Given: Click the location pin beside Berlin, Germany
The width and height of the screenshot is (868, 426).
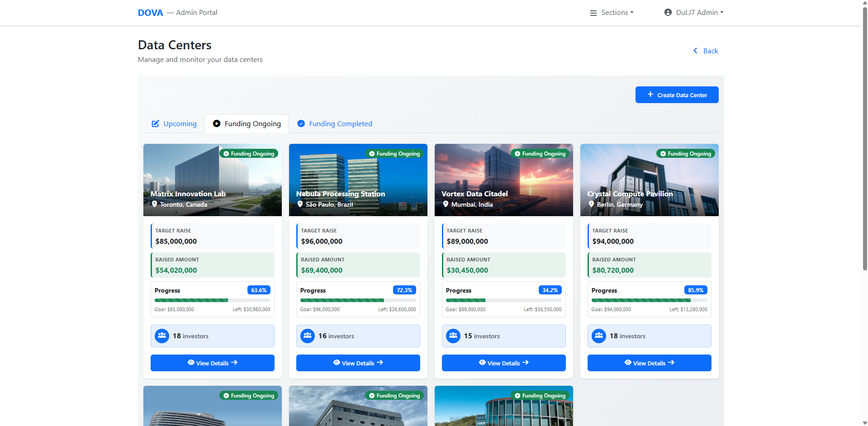Looking at the screenshot, I should (x=591, y=204).
